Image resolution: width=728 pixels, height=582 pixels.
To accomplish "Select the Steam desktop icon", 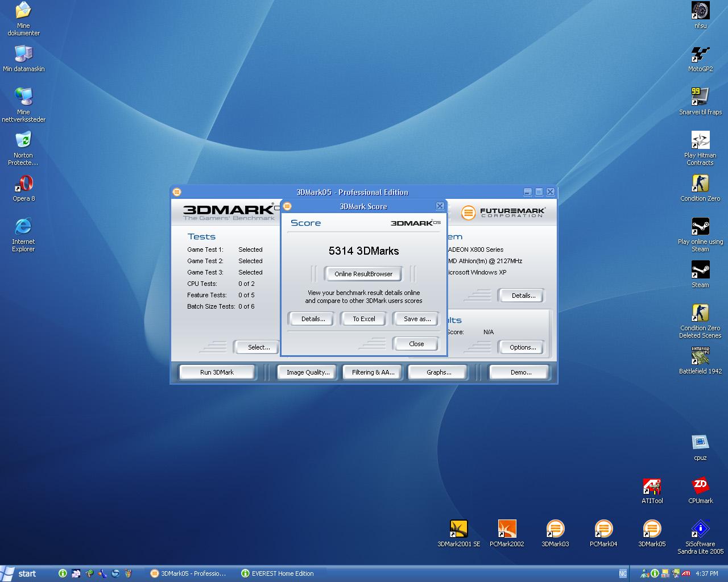I will (x=700, y=271).
